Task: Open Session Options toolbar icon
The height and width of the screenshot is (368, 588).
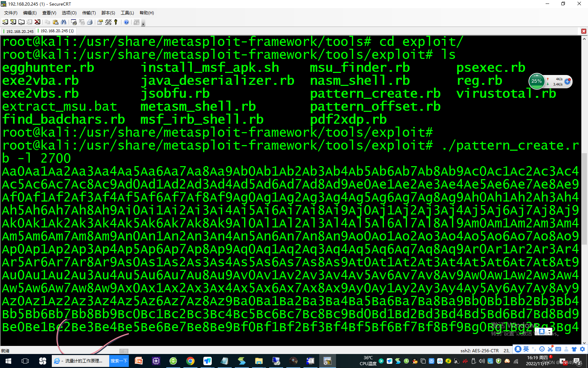Action: coord(100,22)
